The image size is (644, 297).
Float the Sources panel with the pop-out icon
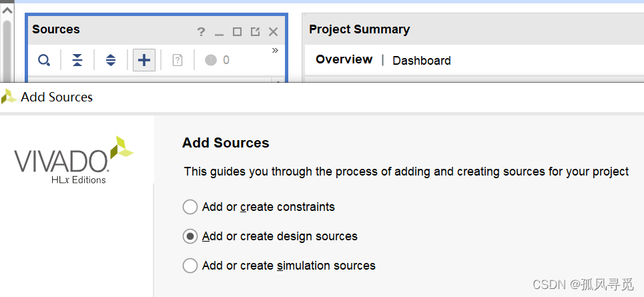point(255,32)
